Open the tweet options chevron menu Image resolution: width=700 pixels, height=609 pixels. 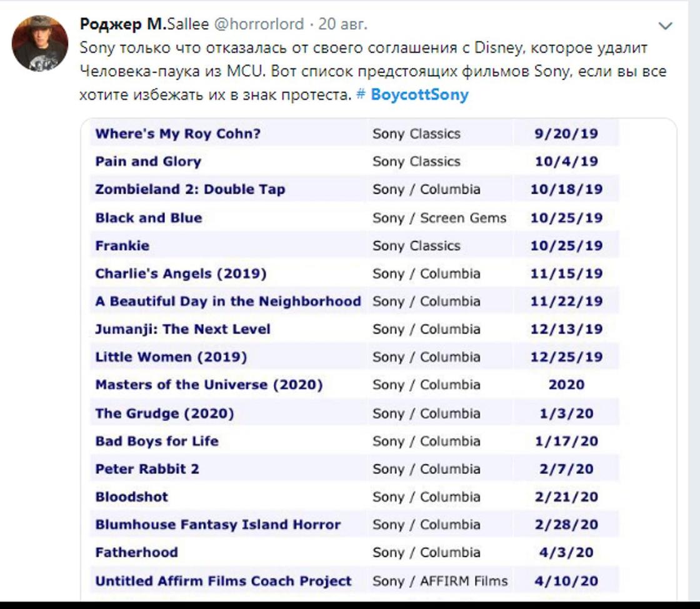tap(665, 26)
